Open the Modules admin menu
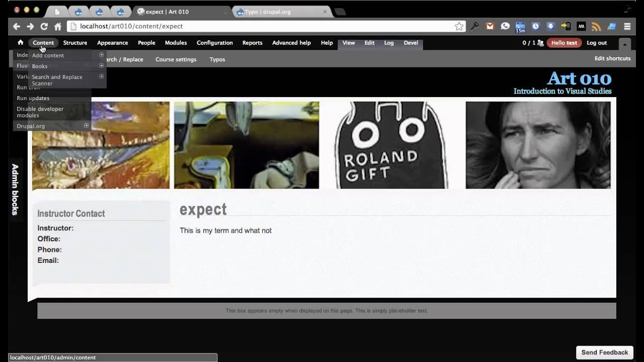The width and height of the screenshot is (644, 362). (x=176, y=43)
